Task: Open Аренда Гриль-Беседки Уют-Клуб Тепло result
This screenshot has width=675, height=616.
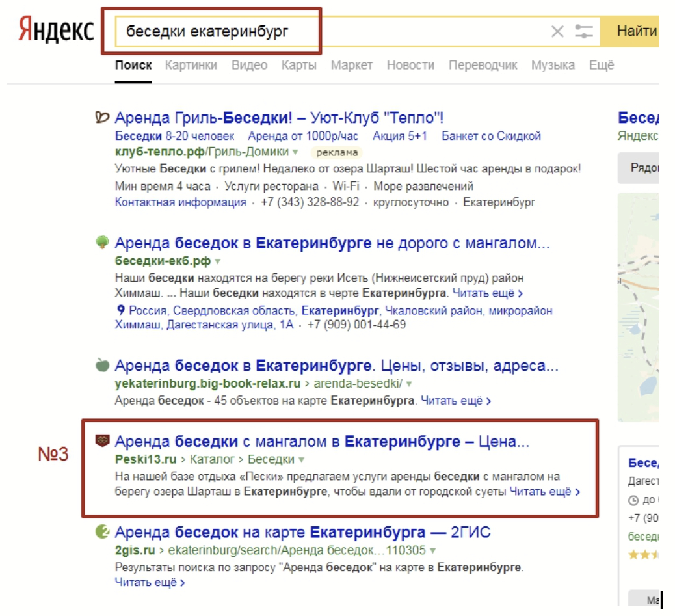Action: click(279, 117)
